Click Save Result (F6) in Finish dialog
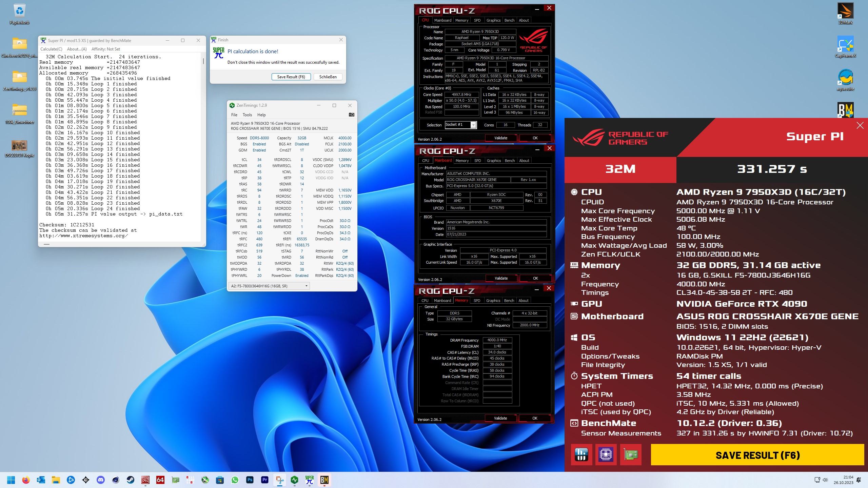The height and width of the screenshot is (488, 868). [x=291, y=77]
